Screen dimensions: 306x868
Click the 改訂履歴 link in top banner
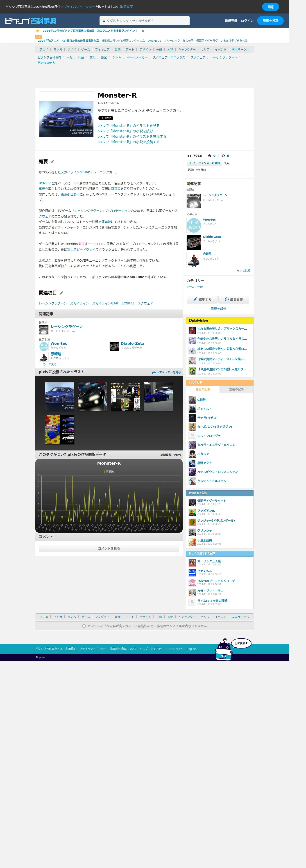[x=126, y=7]
